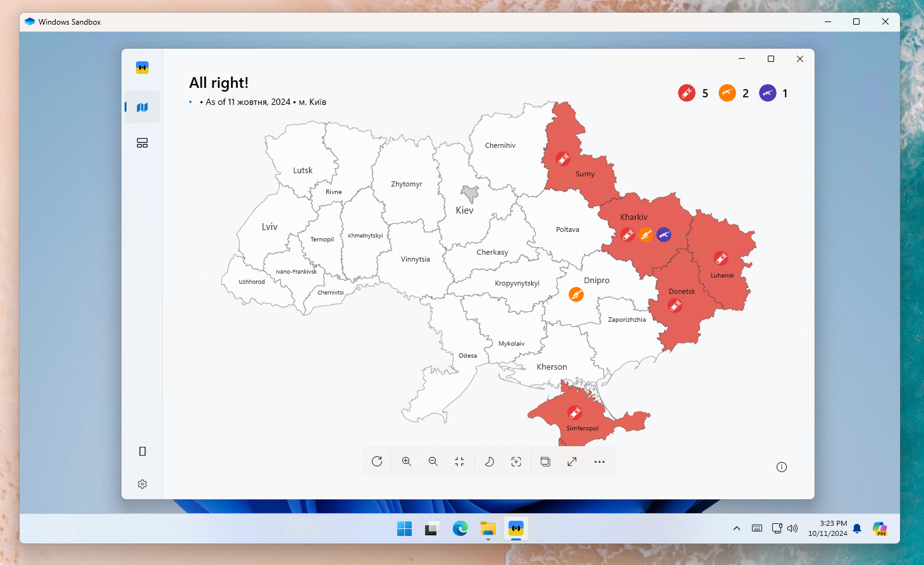The height and width of the screenshot is (565, 924).
Task: Select the Cherkasy region label
Action: 493,252
